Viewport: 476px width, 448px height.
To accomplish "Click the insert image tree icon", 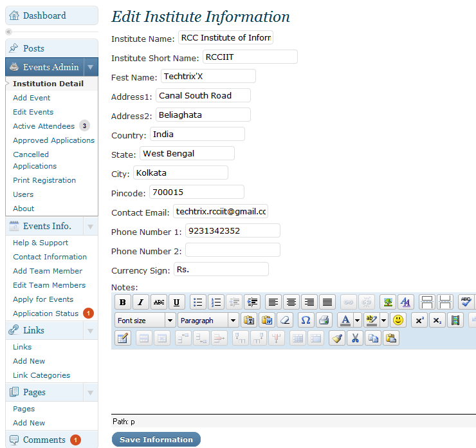I will (388, 303).
